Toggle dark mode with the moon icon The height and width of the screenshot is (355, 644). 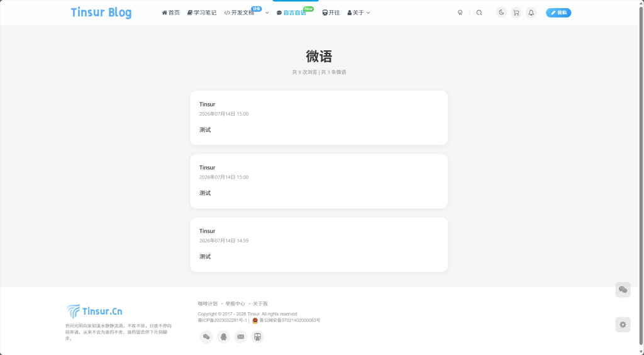501,13
